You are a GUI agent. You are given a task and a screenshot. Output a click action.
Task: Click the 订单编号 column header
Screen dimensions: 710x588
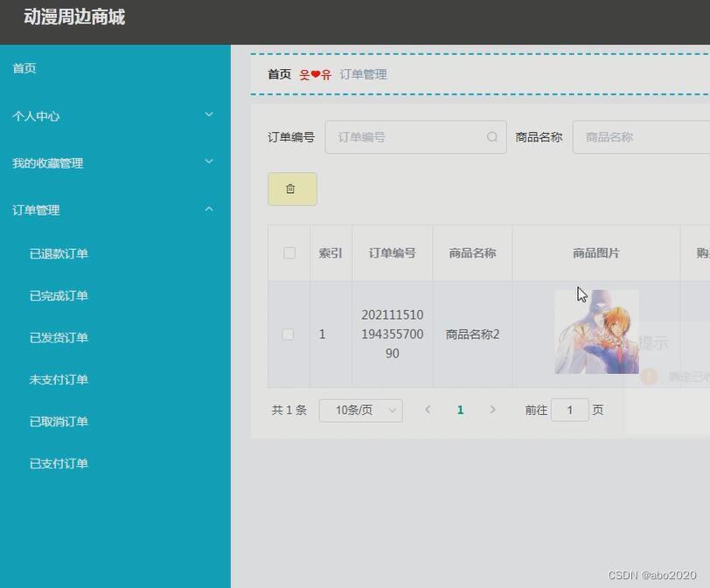tap(392, 252)
